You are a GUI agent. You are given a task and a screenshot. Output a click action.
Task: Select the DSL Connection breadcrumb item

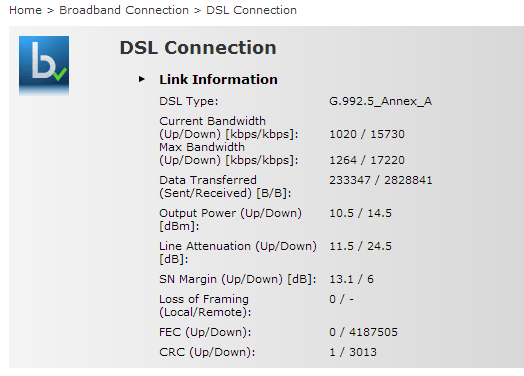pos(251,10)
